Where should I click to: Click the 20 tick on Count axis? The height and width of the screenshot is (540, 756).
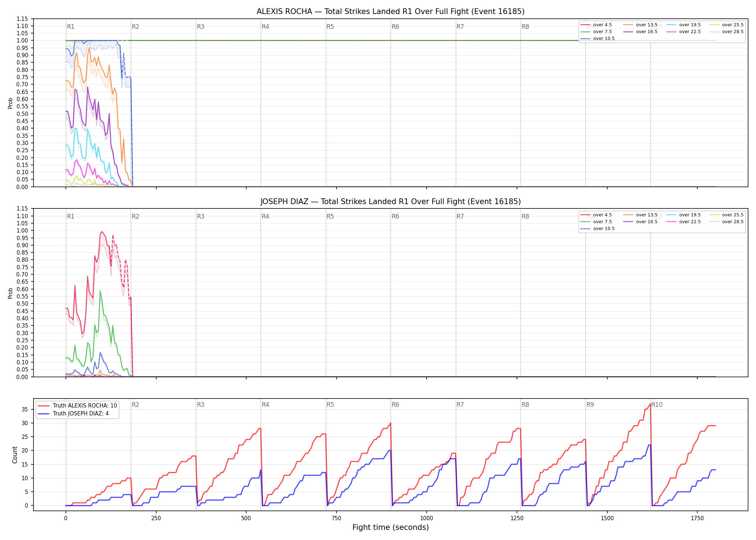(x=25, y=450)
